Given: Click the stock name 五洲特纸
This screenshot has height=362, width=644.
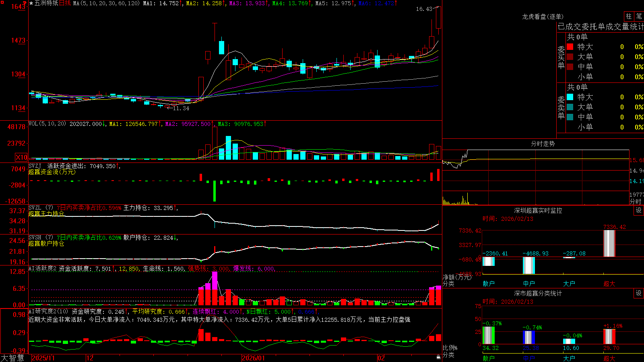Looking at the screenshot, I should click(46, 3).
